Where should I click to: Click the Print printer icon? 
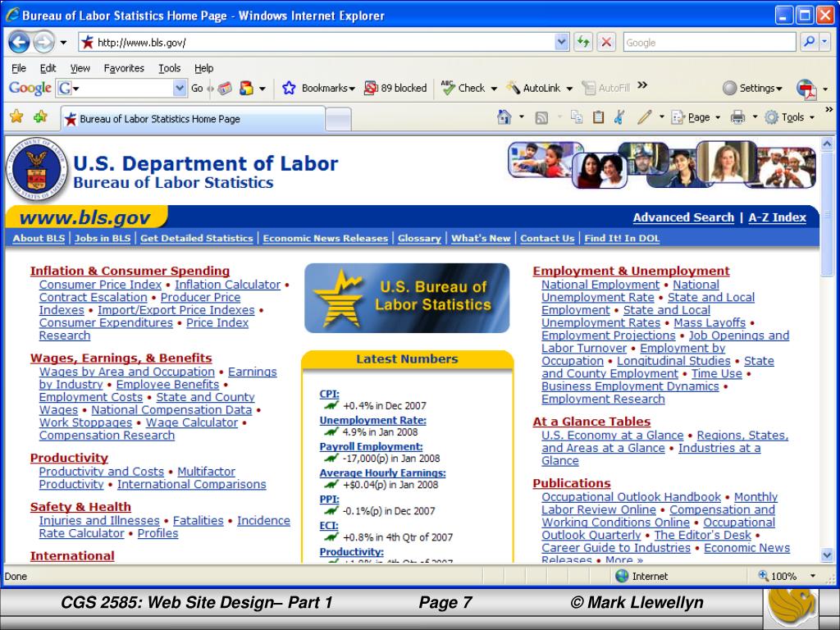pos(737,116)
